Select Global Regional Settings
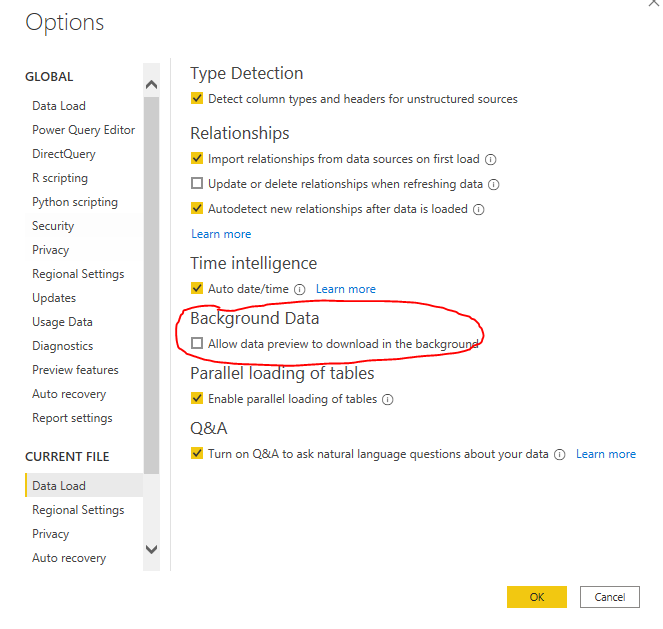663x629 pixels. (x=78, y=274)
